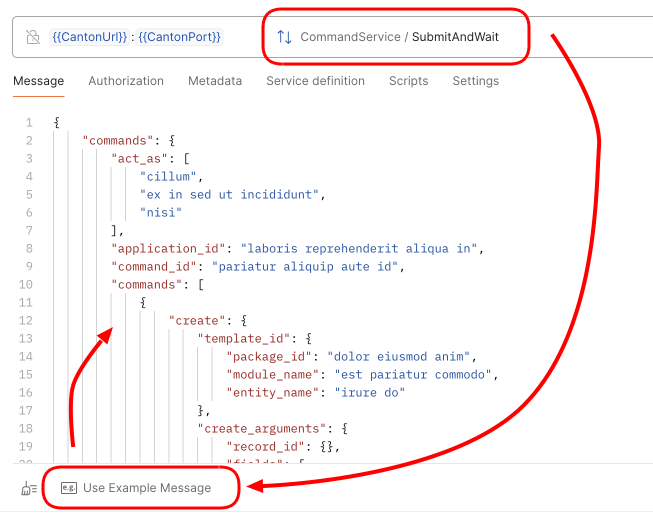Toggle the TLS lock icon
The image size is (653, 517).
pos(33,37)
